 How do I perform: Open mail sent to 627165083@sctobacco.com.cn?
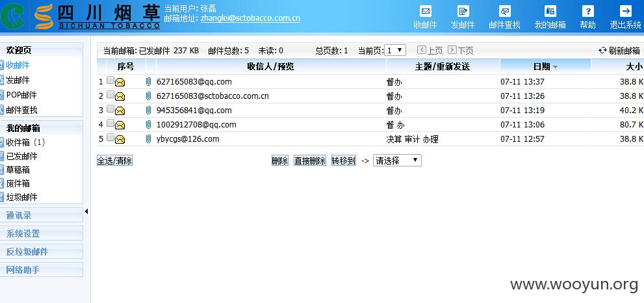coord(213,96)
